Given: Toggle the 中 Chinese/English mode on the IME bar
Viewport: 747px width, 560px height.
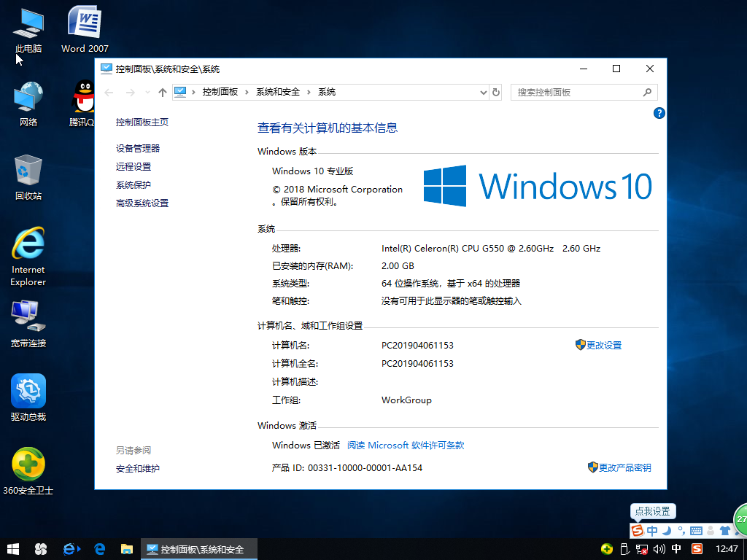Looking at the screenshot, I should point(652,530).
